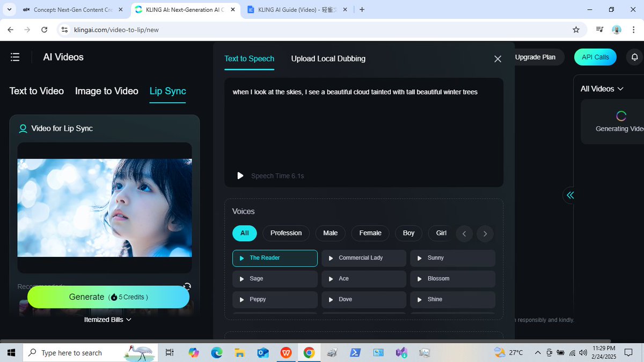Play the speech preview
This screenshot has width=644, height=362.
(240, 176)
